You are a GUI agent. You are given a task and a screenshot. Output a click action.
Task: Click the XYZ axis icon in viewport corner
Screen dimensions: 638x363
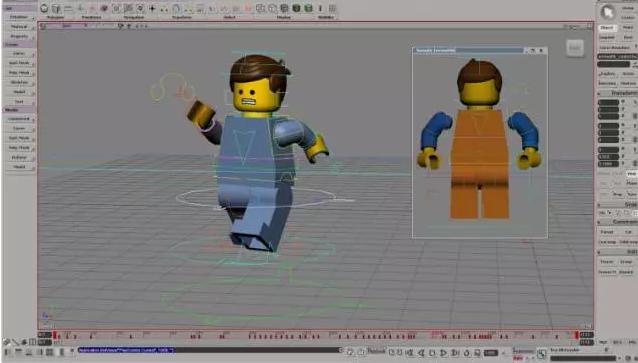pos(46,315)
